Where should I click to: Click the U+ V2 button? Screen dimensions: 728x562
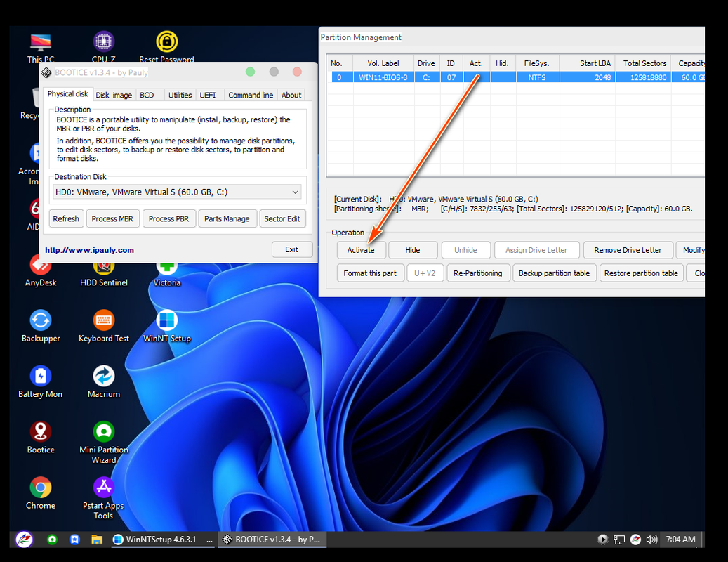pos(425,273)
